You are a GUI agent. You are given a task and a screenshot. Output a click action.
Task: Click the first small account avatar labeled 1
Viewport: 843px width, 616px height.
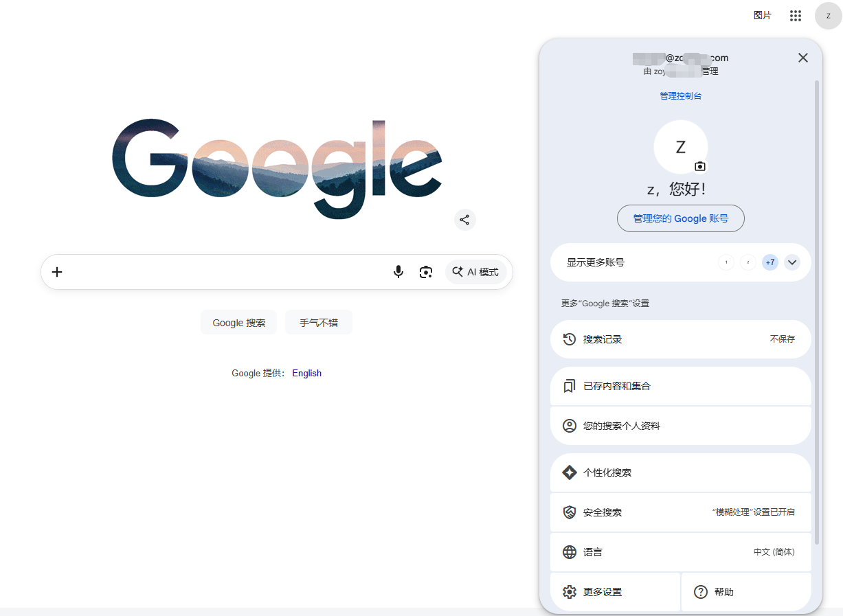click(726, 262)
